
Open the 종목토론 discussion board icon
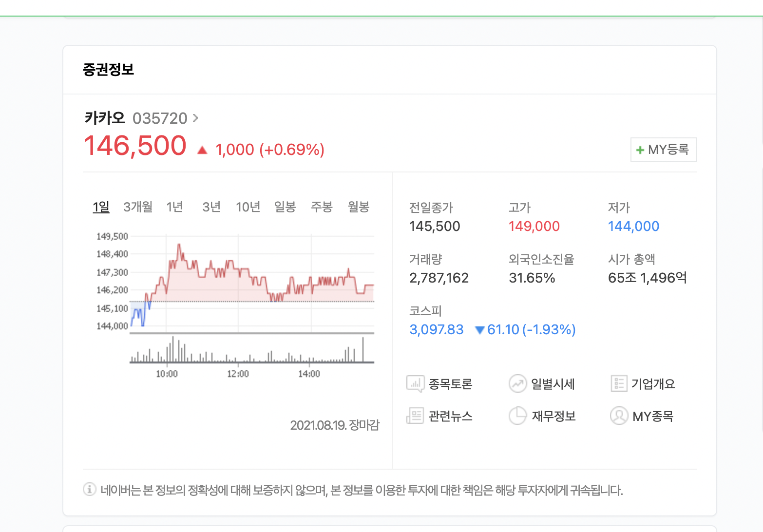[415, 384]
